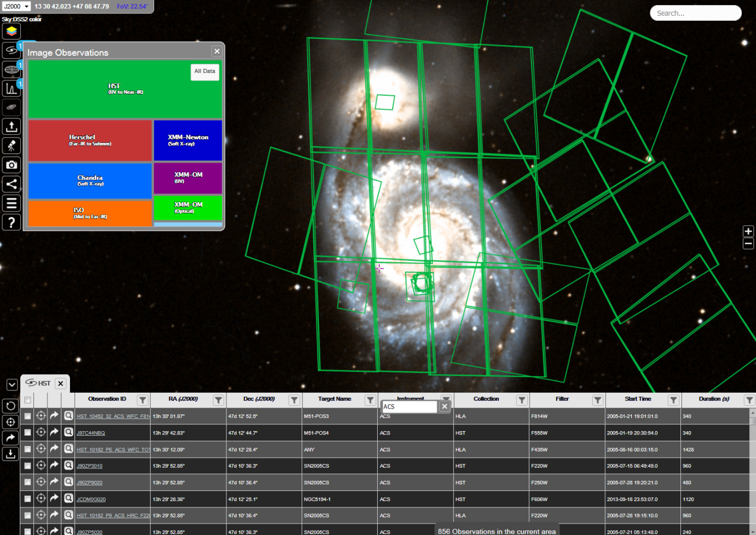Click the download table data icon
Screen dimensions: 756x535
click(x=11, y=454)
